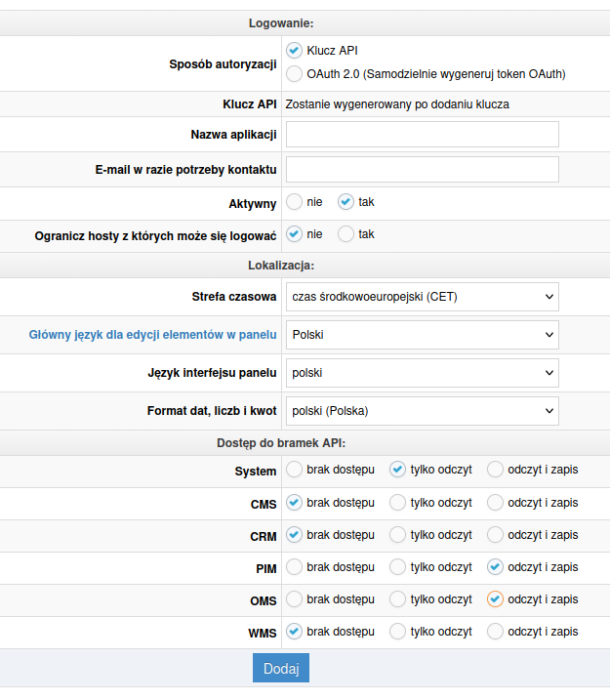Expand Język interfejsu panelu dropdown
The width and height of the screenshot is (610, 700).
pos(422,373)
